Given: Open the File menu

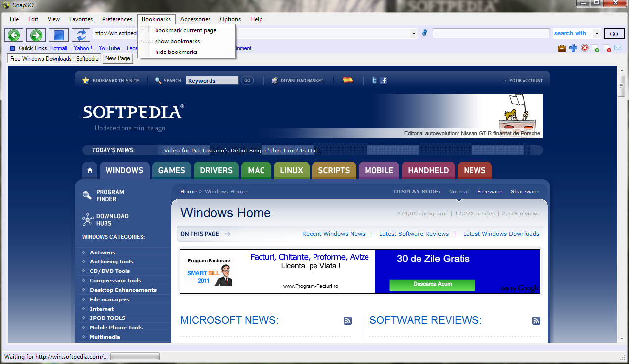Looking at the screenshot, I should click(x=14, y=19).
